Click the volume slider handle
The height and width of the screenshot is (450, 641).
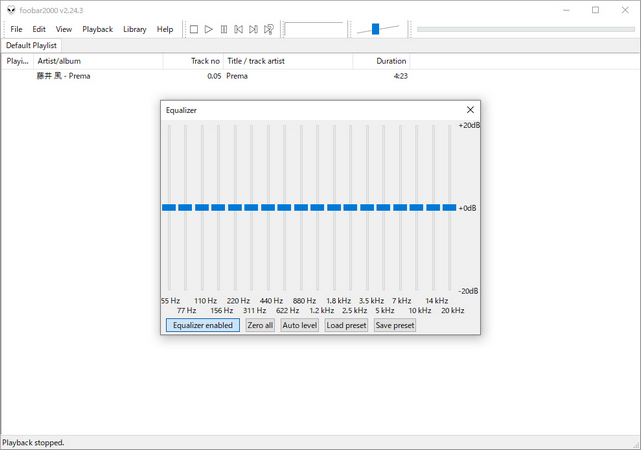375,29
